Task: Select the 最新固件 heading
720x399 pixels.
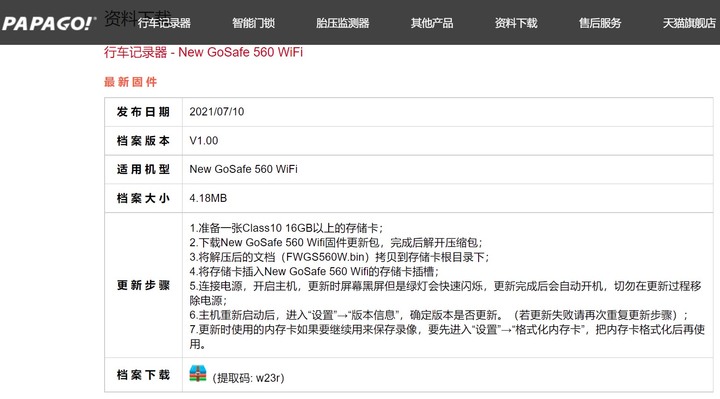Action: [130, 82]
